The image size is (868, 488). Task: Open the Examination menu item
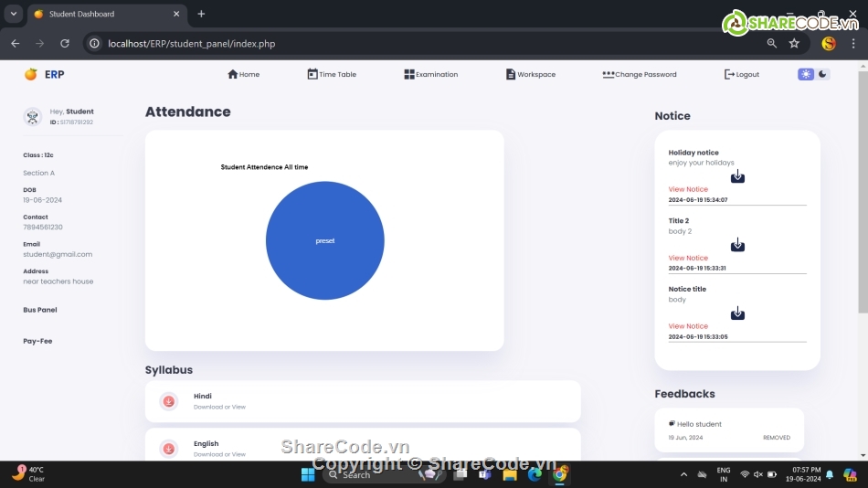(431, 75)
